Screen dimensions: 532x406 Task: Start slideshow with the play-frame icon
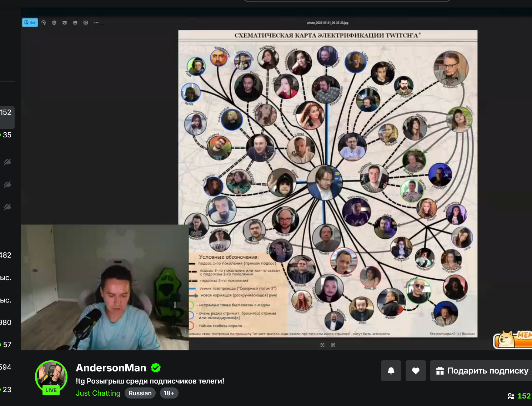[x=86, y=22]
